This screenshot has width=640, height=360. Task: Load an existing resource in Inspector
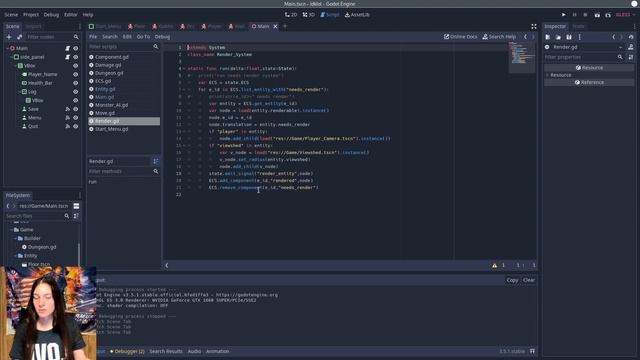pos(558,37)
